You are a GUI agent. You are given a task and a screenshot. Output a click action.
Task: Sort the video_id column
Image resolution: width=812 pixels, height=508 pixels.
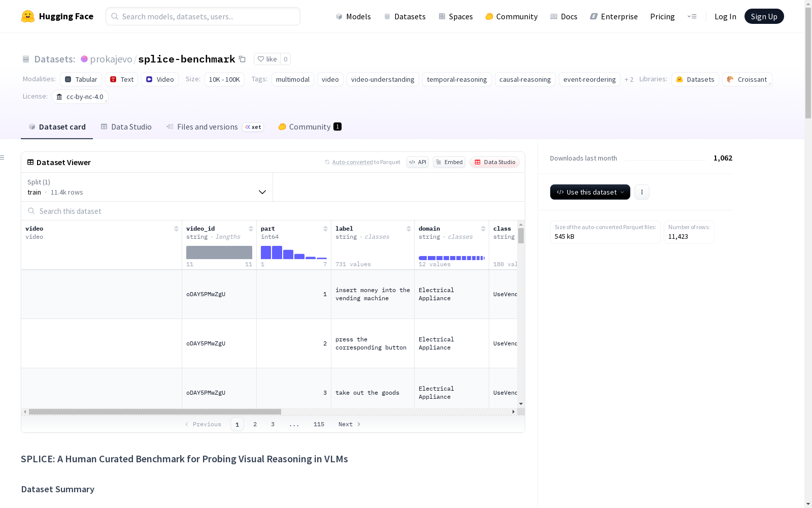[251, 229]
